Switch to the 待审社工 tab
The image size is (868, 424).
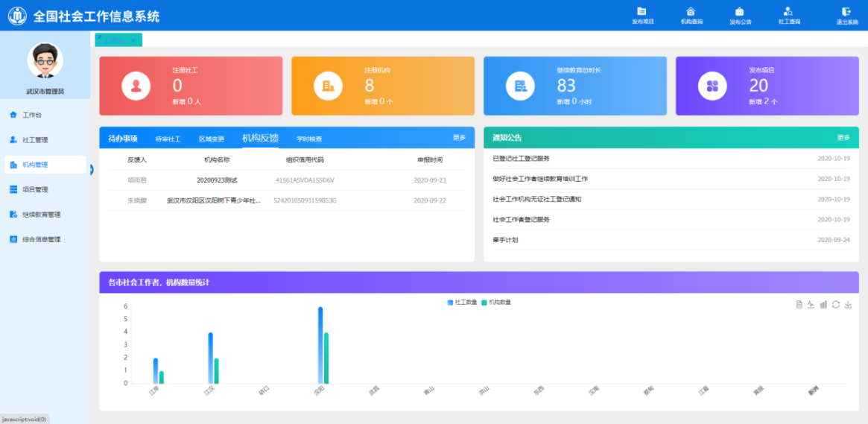coord(168,139)
